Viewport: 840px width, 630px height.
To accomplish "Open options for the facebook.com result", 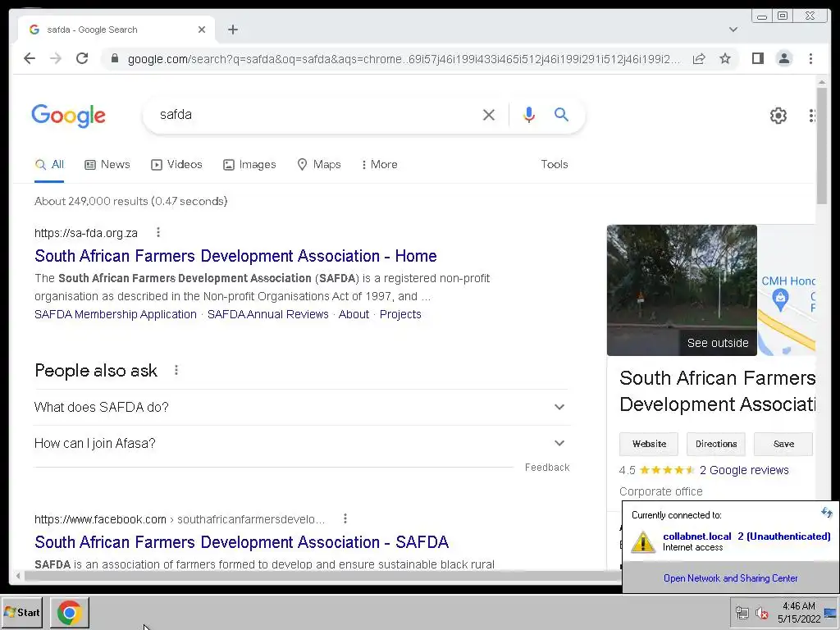I will pos(345,518).
